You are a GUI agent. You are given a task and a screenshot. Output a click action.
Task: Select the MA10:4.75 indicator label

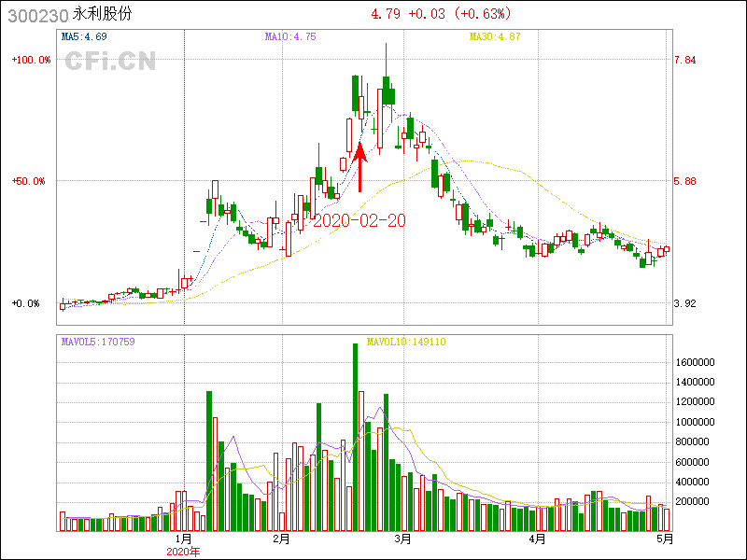point(290,37)
